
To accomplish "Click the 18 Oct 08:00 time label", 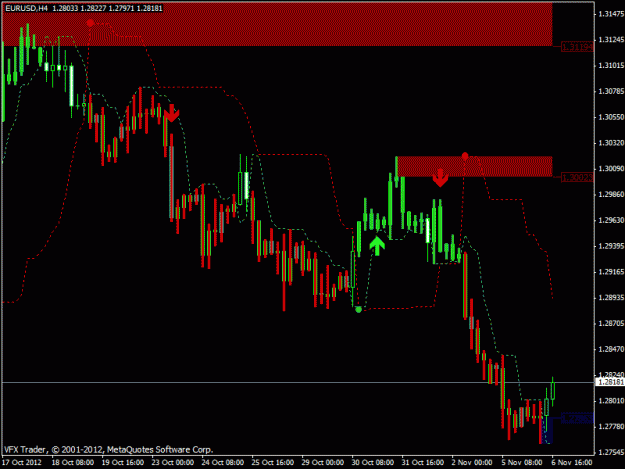I will [x=73, y=463].
